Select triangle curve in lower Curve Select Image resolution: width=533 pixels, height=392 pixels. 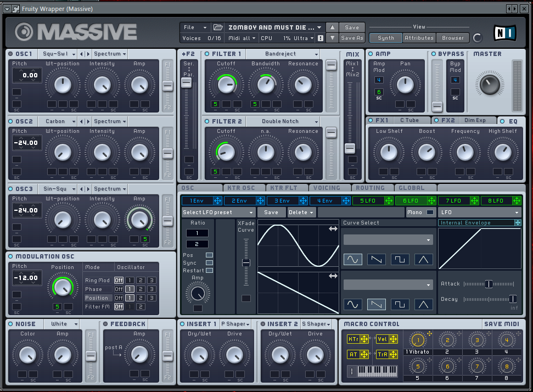point(423,304)
